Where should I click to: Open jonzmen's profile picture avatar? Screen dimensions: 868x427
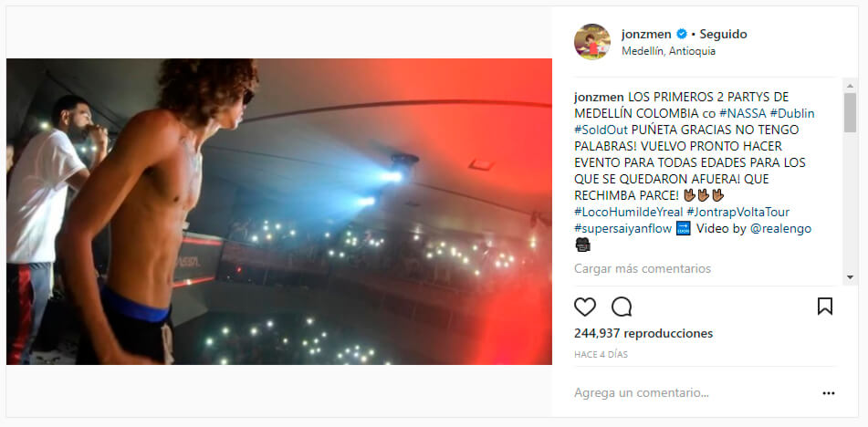coord(592,41)
